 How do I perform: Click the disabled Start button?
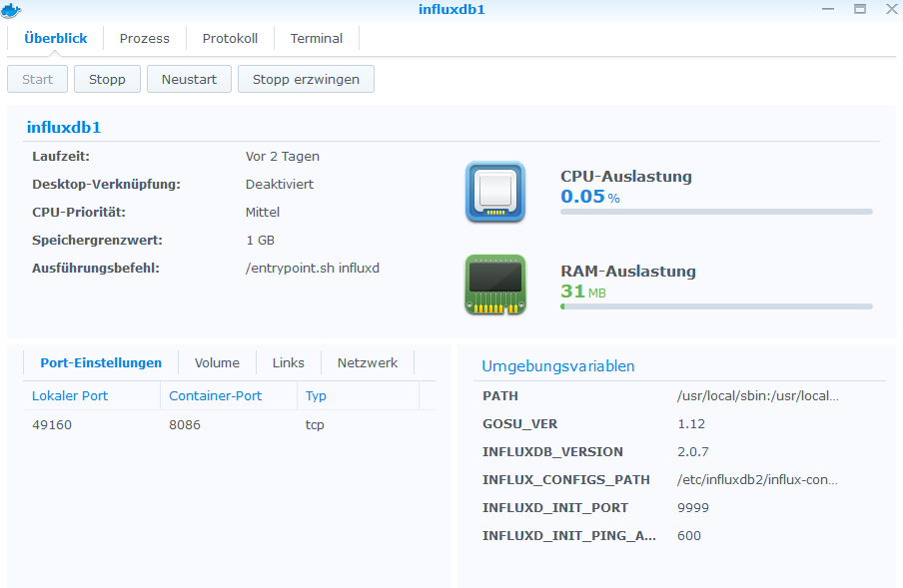tap(37, 79)
